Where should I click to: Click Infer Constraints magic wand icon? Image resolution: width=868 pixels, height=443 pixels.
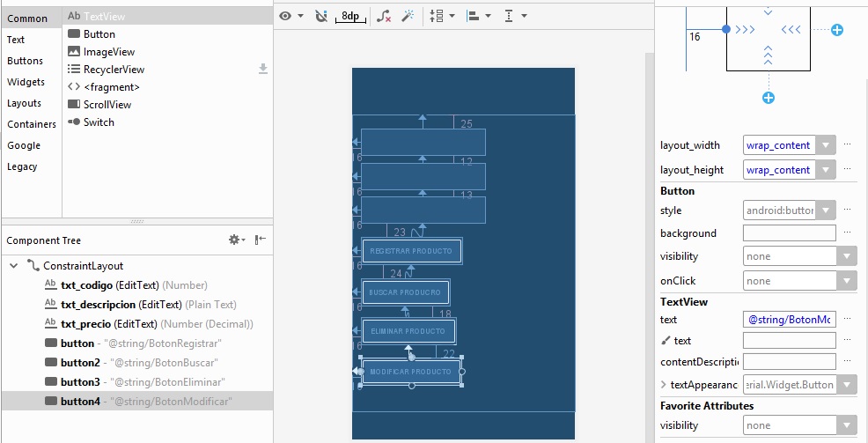pos(407,16)
